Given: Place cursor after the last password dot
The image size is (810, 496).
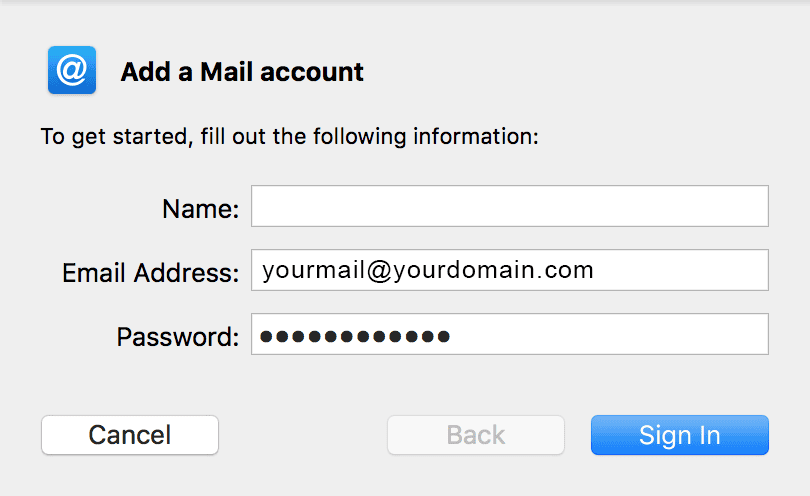Looking at the screenshot, I should (452, 336).
